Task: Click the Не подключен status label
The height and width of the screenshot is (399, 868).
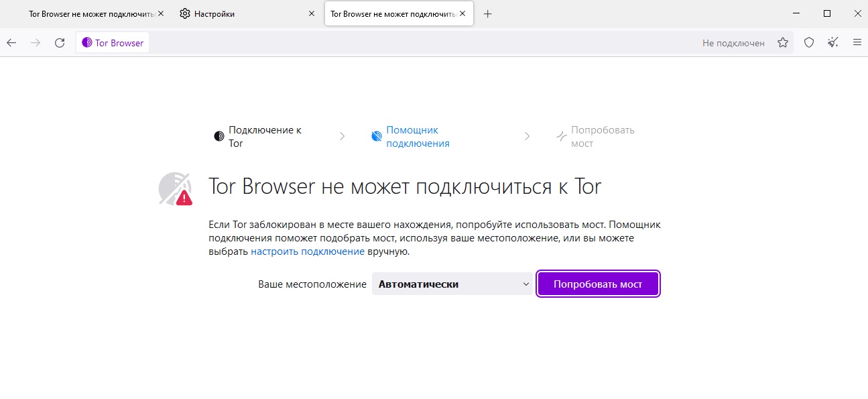Action: (733, 43)
